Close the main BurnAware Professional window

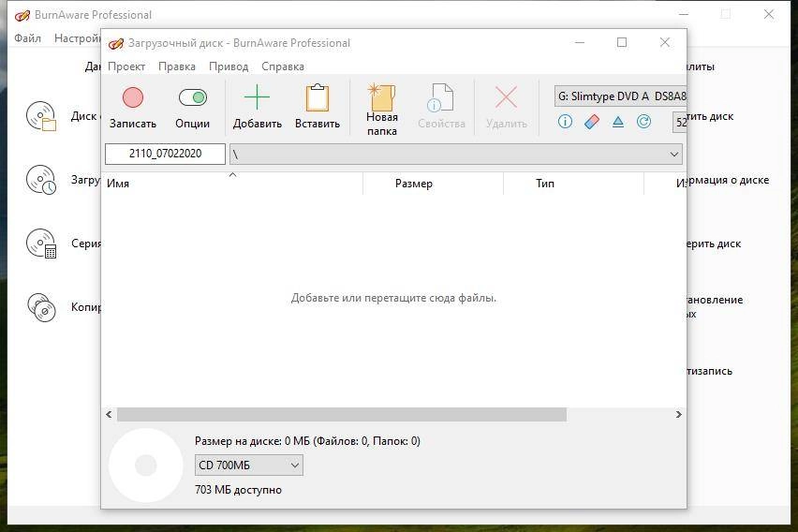point(769,14)
